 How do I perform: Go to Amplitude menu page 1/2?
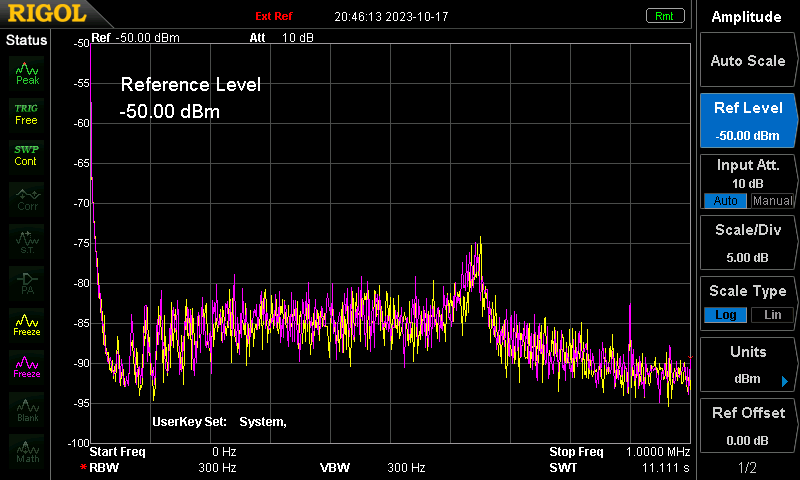click(x=747, y=467)
